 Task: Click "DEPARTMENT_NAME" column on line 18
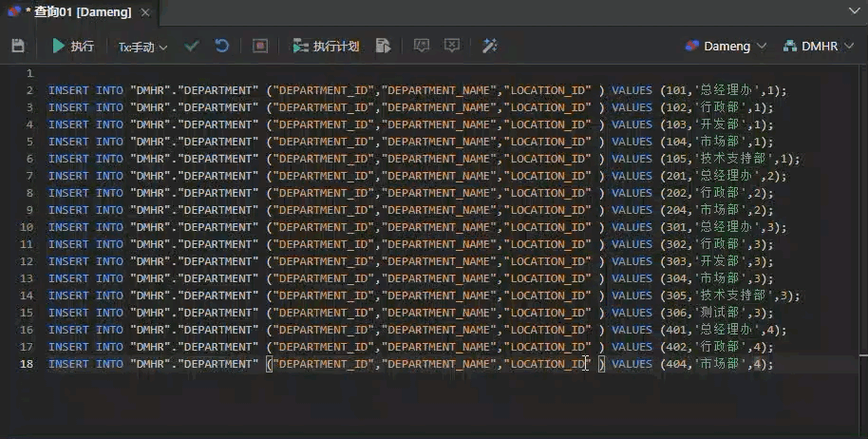point(439,364)
